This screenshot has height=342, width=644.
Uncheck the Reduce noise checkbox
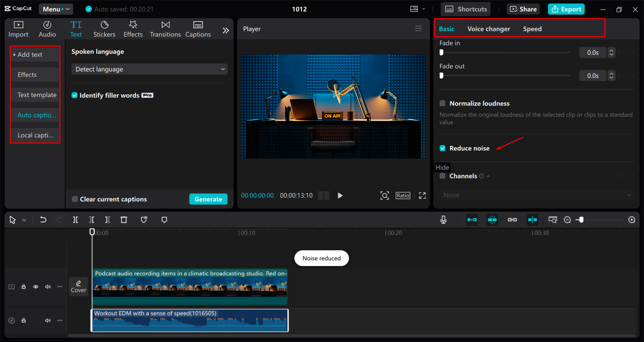[x=443, y=148]
